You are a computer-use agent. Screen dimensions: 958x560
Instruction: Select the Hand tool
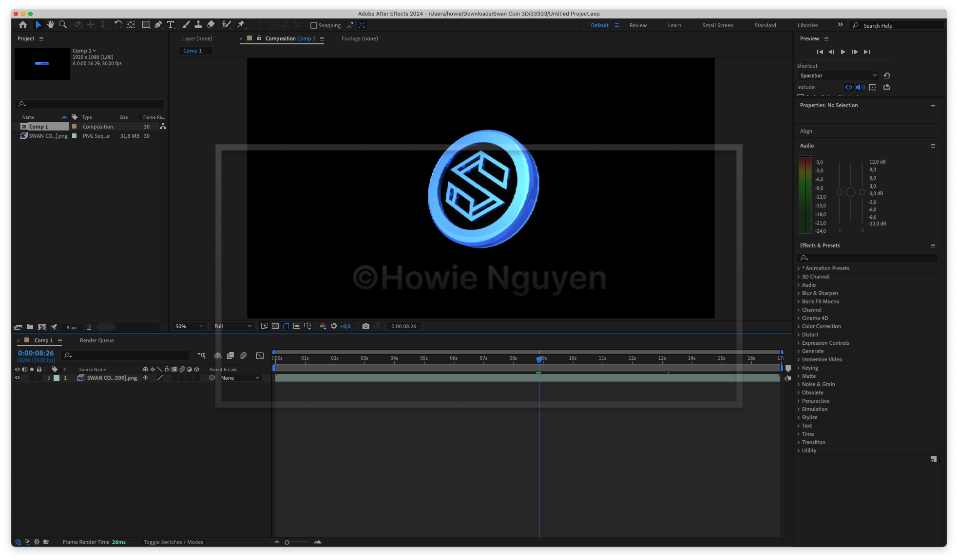point(50,24)
